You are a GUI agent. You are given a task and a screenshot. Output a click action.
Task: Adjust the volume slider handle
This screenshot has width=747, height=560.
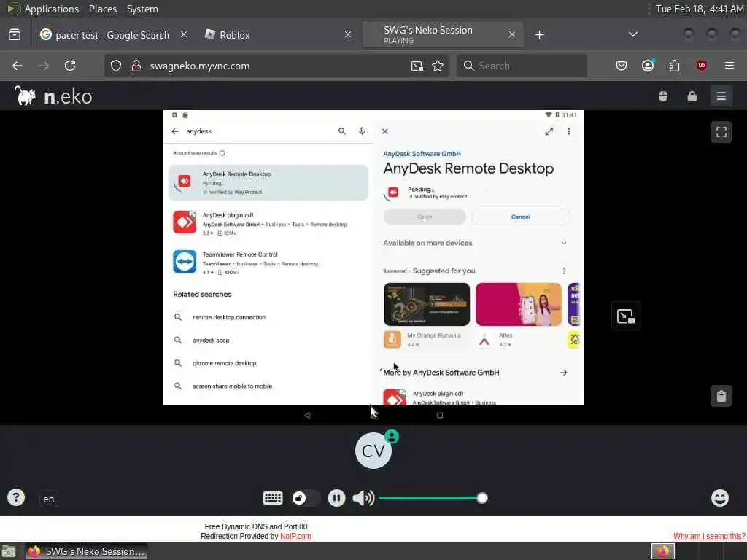pyautogui.click(x=482, y=498)
